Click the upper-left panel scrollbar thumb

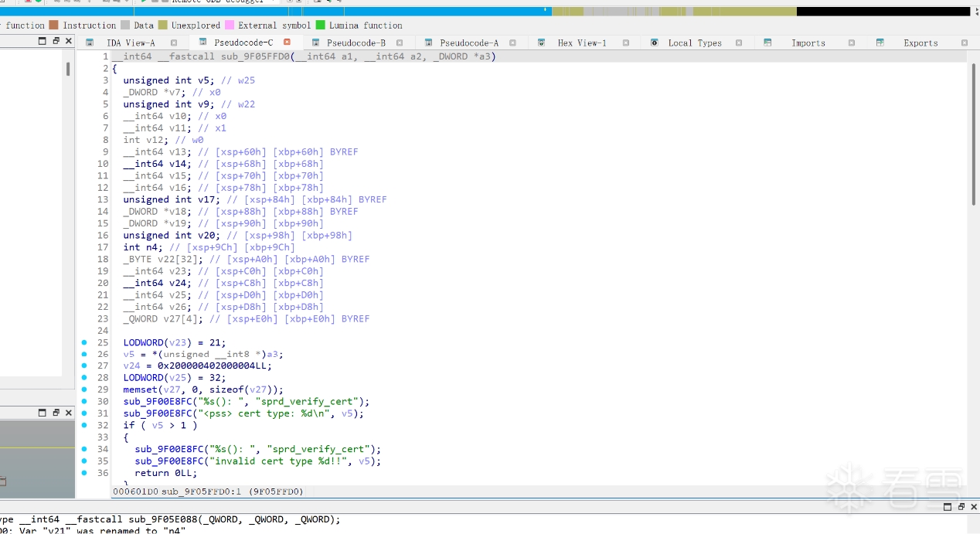68,69
